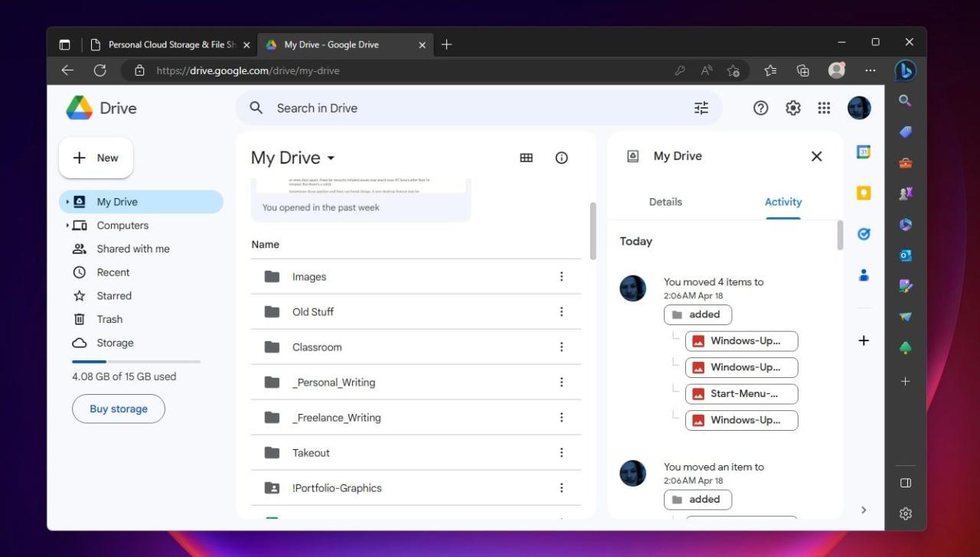Close the My Drive browser tab

pos(422,44)
